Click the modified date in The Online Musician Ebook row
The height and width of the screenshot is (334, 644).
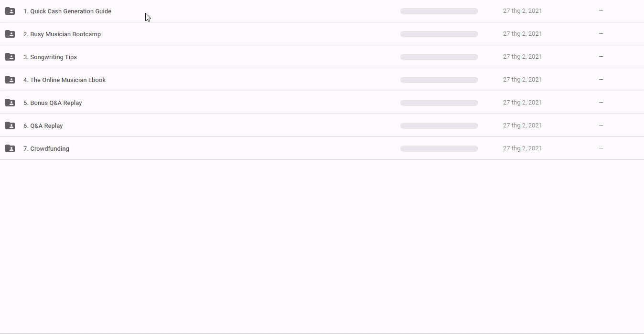click(x=522, y=80)
